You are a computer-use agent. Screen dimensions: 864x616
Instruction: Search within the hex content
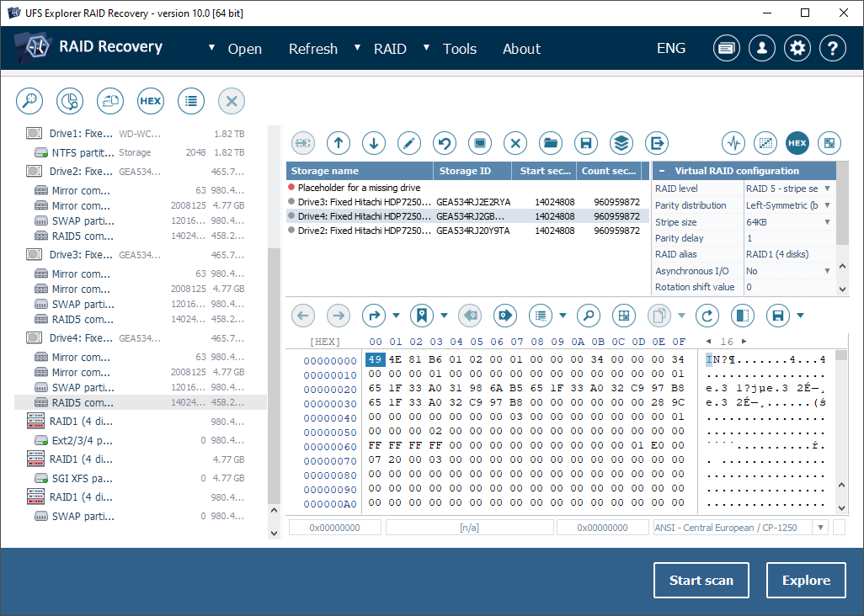click(588, 315)
